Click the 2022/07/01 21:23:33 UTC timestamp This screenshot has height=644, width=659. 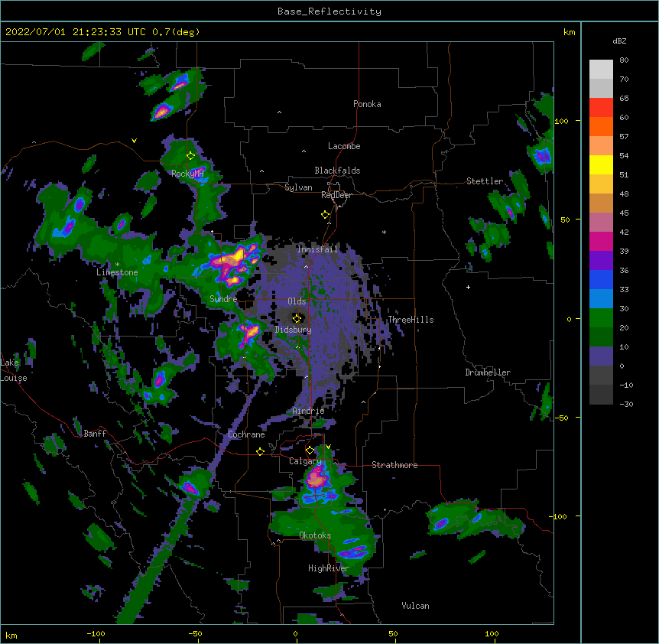click(76, 32)
